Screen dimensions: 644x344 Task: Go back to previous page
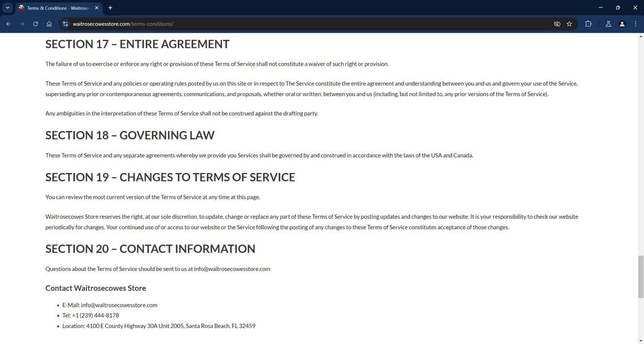[x=9, y=24]
